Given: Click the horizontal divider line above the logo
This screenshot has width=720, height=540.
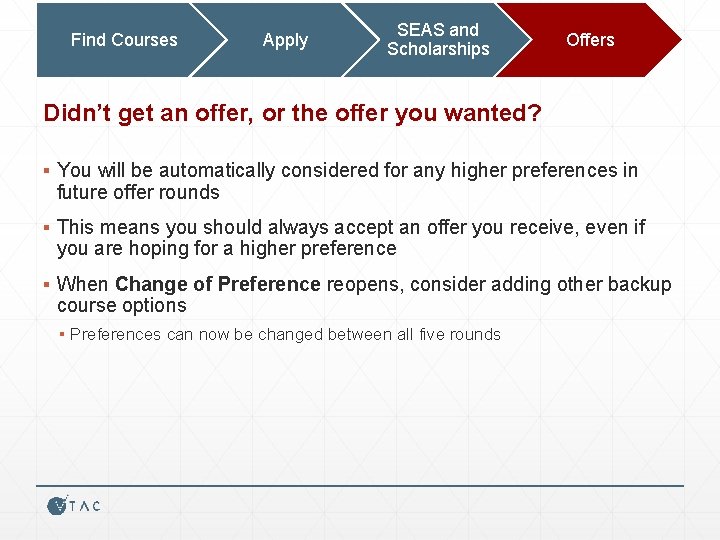Looking at the screenshot, I should [360, 486].
